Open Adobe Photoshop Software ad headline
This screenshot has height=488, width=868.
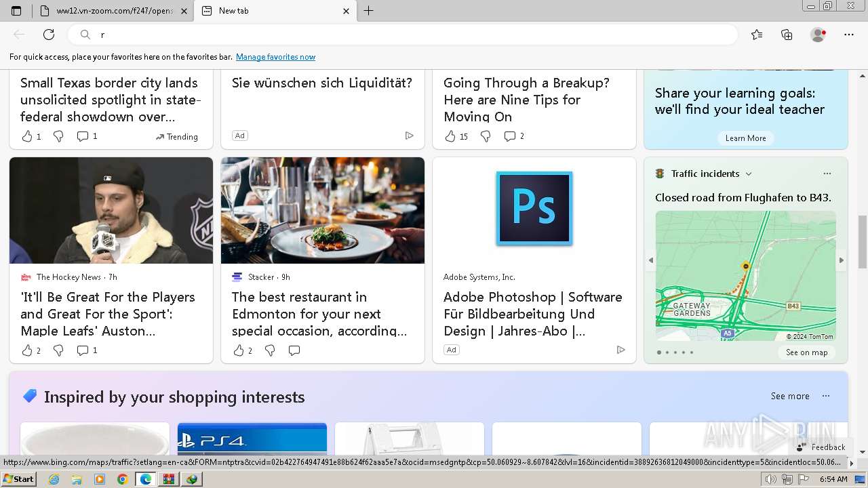[533, 314]
